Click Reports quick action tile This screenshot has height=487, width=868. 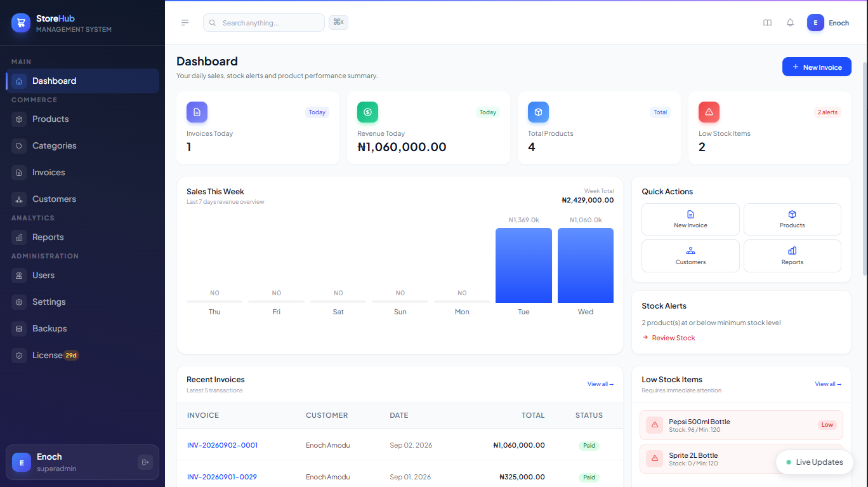(792, 256)
